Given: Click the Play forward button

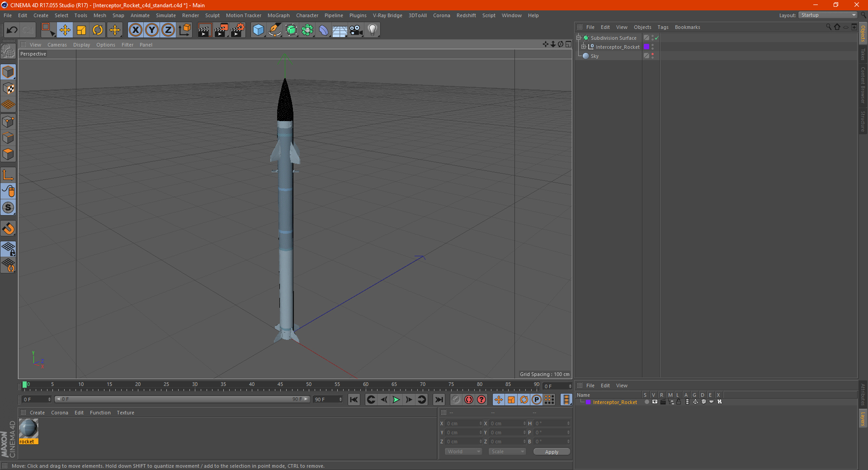Looking at the screenshot, I should point(396,399).
